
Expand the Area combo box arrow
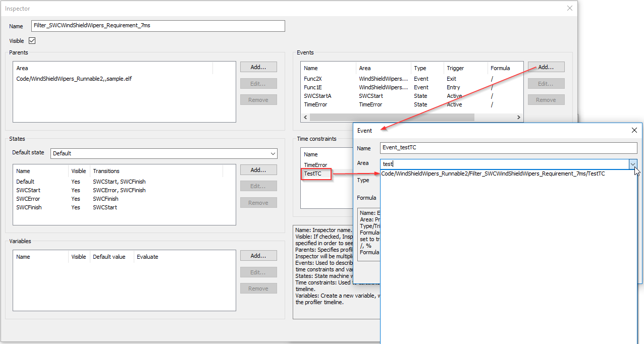(x=632, y=164)
